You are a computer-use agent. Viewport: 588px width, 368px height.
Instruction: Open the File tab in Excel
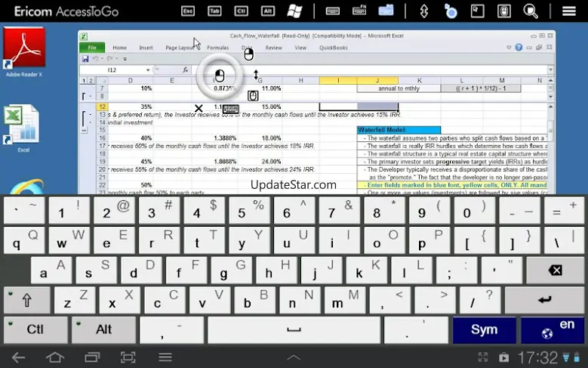click(92, 48)
